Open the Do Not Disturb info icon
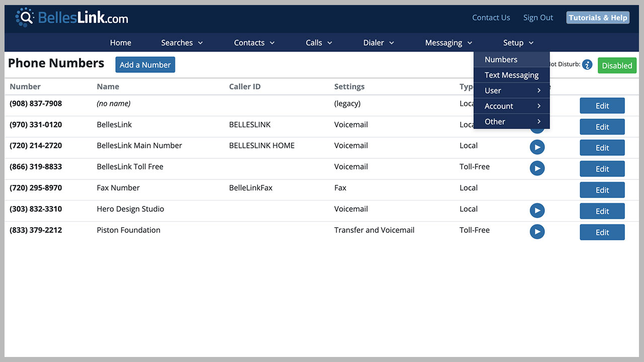 tap(587, 65)
